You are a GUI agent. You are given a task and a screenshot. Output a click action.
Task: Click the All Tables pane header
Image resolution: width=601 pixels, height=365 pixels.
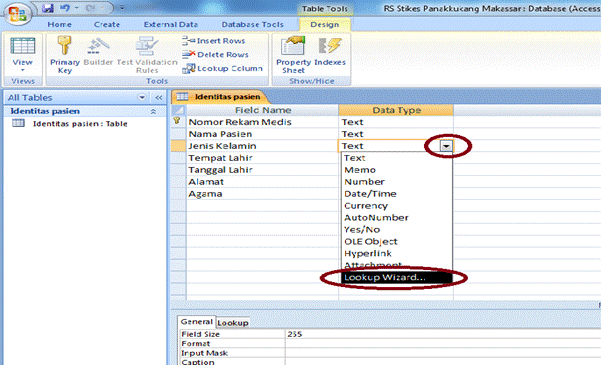84,97
